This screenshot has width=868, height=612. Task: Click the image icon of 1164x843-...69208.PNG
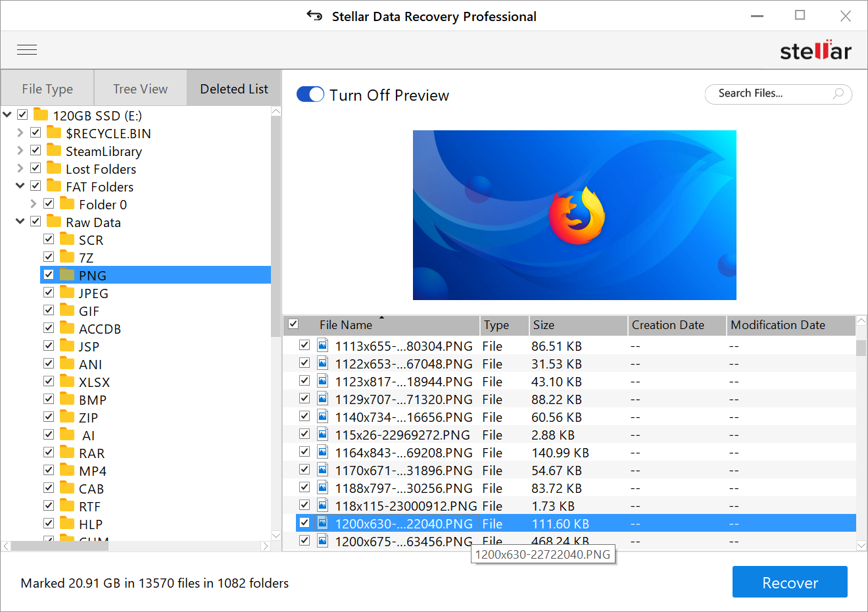[x=323, y=452]
